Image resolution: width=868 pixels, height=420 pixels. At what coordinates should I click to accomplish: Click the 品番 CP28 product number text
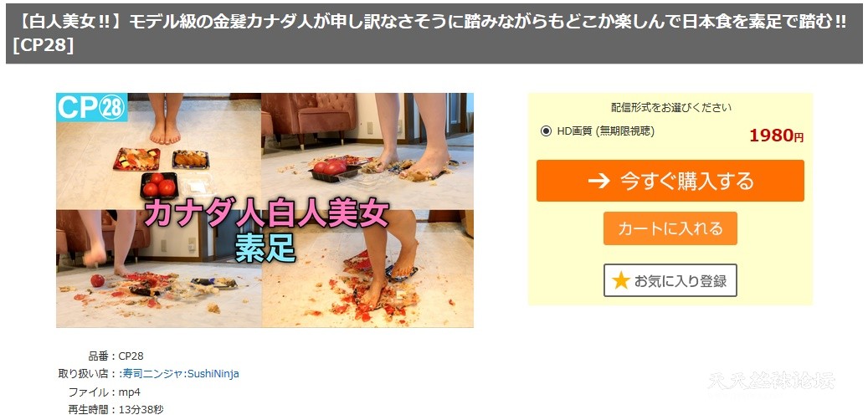click(116, 356)
